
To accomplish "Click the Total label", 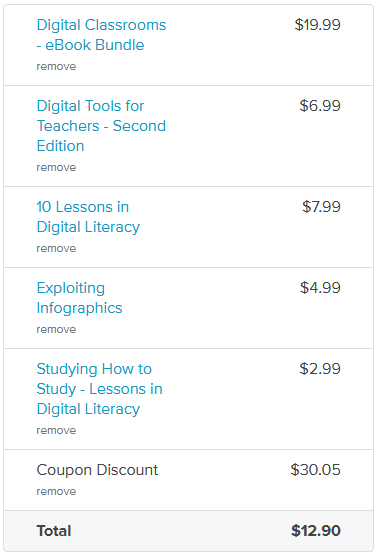I will (54, 531).
